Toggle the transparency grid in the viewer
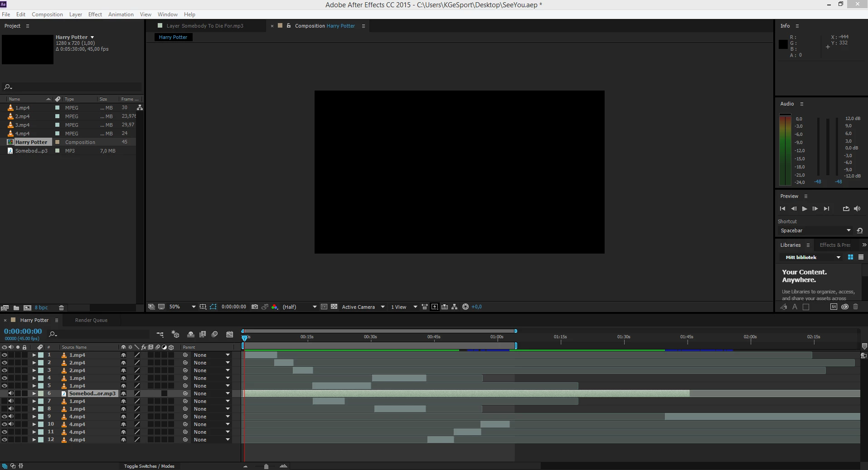 (x=334, y=307)
